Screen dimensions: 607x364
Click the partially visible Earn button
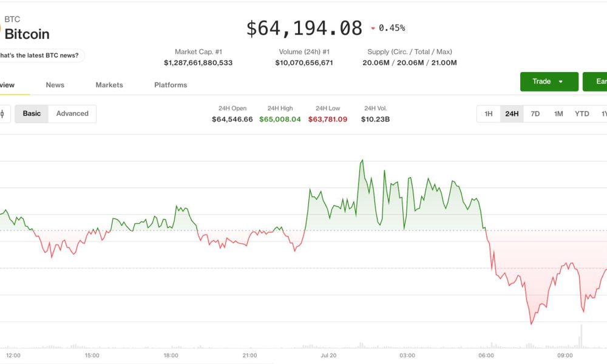click(x=595, y=82)
